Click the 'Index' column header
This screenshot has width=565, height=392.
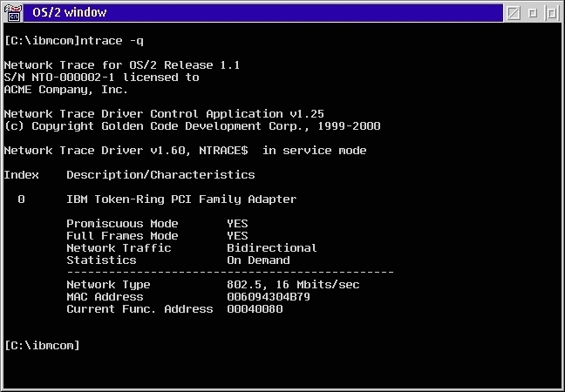click(x=21, y=175)
